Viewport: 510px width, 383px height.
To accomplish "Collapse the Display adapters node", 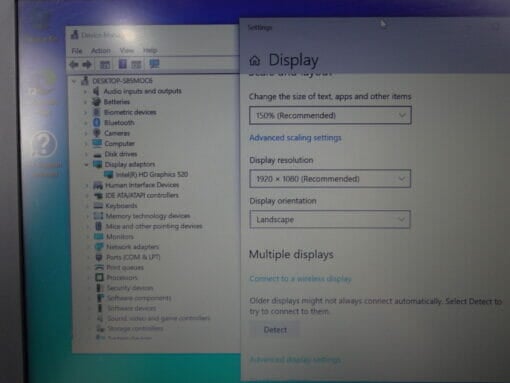I will tap(86, 164).
